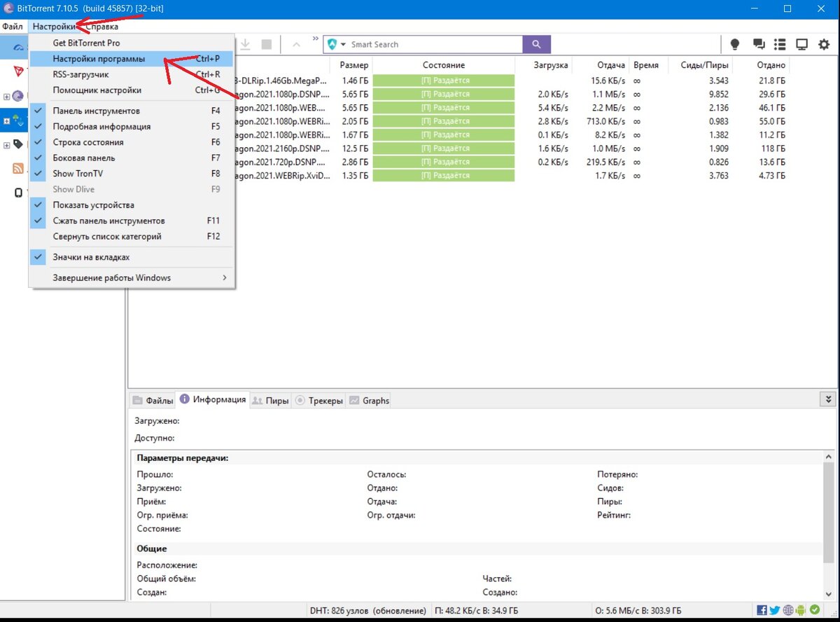Sort by Состояние column header
Viewport: 840px width, 622px height.
(x=443, y=64)
